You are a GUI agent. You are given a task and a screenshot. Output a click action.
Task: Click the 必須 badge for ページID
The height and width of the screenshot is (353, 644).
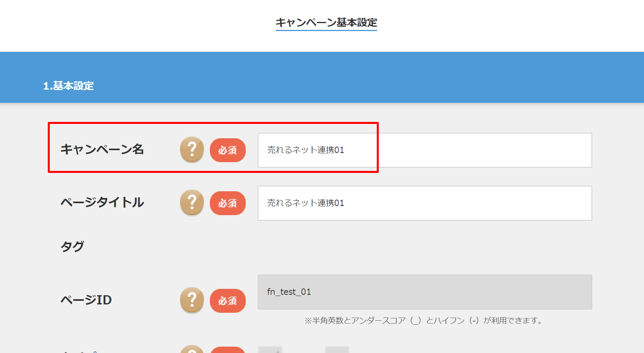[228, 301]
